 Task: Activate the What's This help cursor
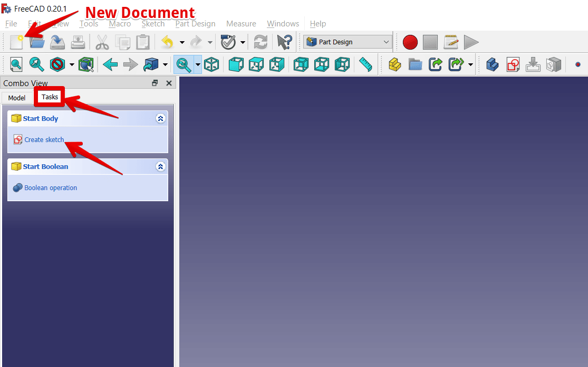[x=285, y=42]
